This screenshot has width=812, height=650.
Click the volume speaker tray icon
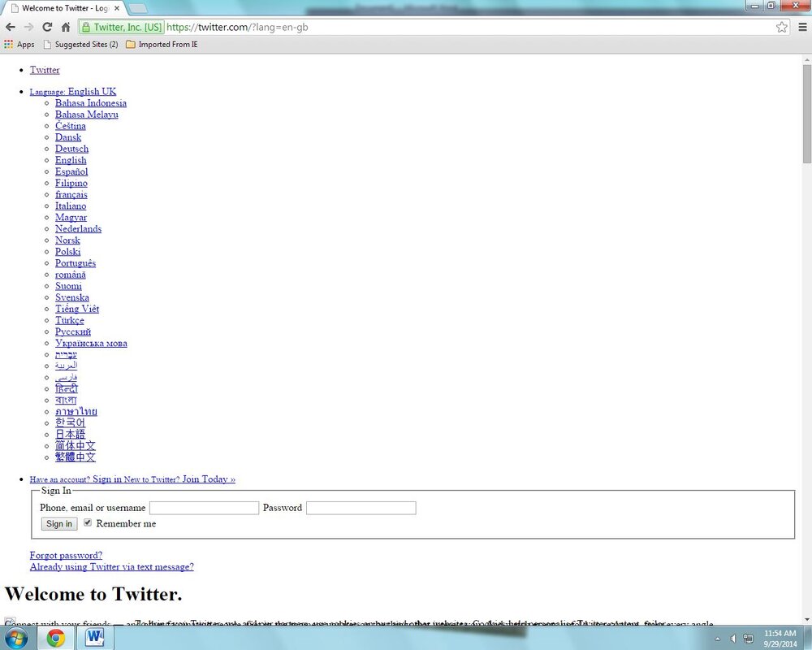(732, 639)
